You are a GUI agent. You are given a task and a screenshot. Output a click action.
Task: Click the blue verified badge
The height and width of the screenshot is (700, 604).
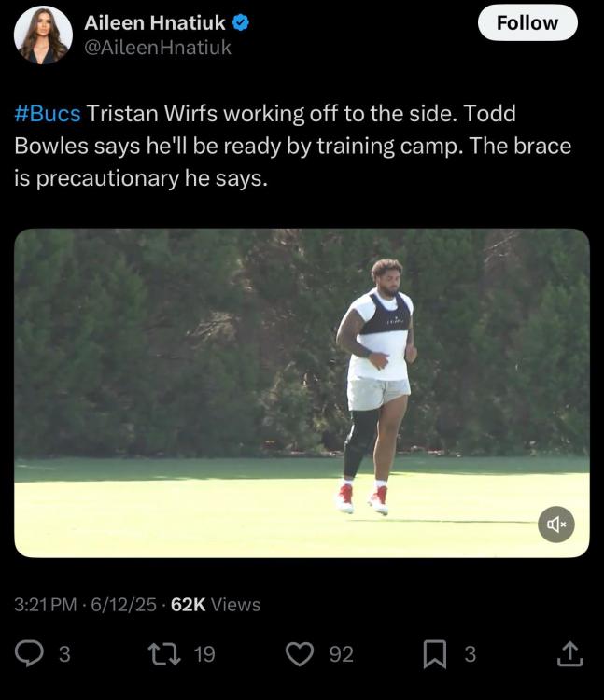click(x=240, y=22)
